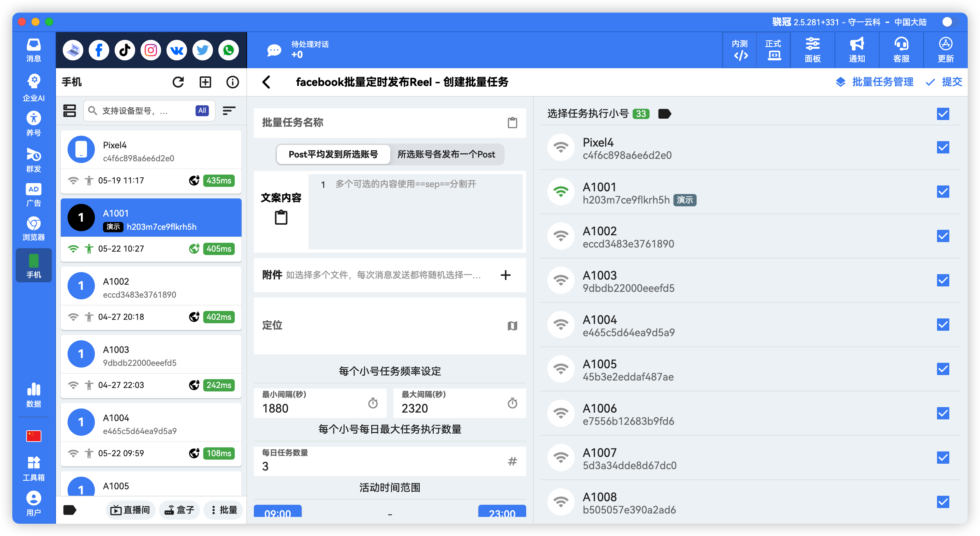Select the Instagram platform icon

click(150, 50)
